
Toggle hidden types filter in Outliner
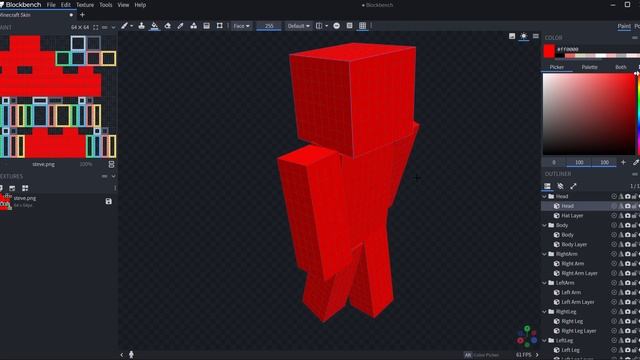(560, 186)
